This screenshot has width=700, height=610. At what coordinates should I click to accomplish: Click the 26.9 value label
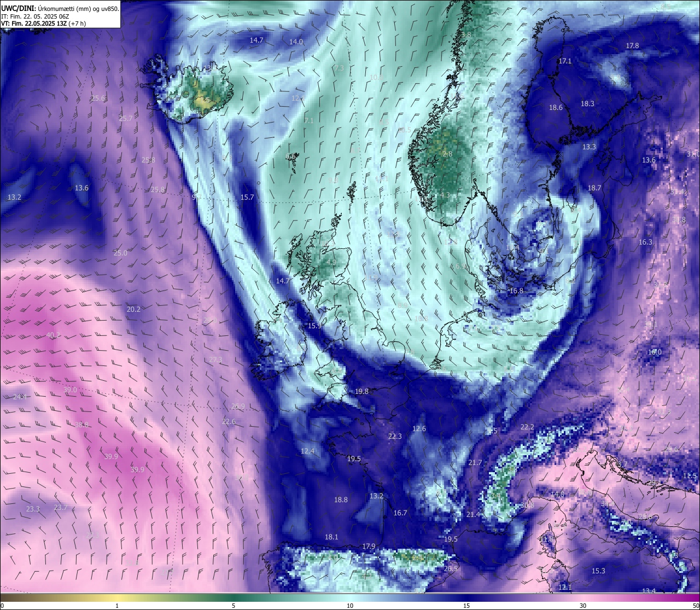click(x=238, y=406)
